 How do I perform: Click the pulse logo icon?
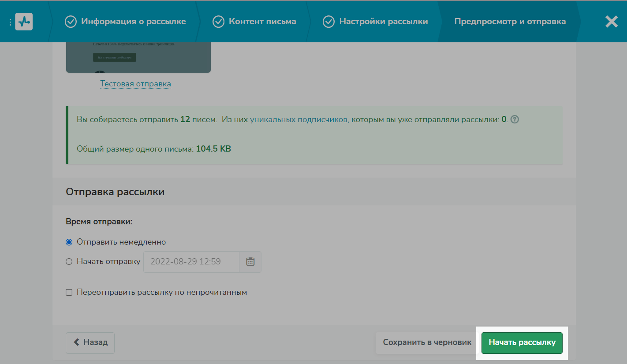coord(24,22)
